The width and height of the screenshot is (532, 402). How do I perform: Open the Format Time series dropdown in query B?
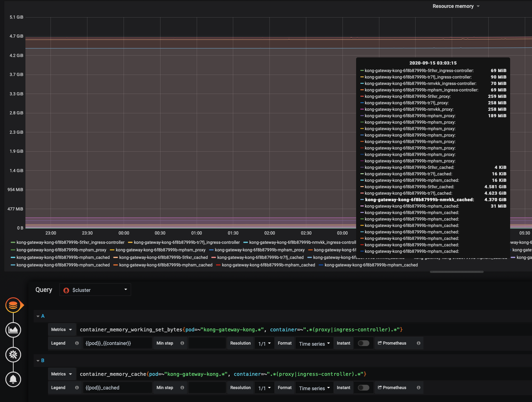314,388
